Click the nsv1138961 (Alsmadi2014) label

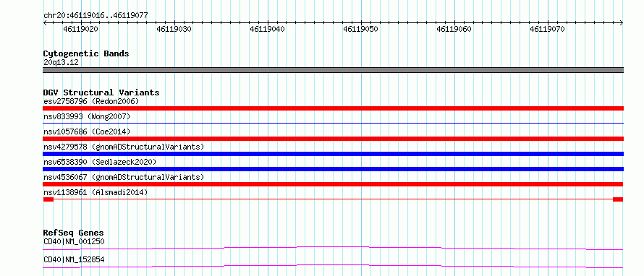[x=96, y=192]
